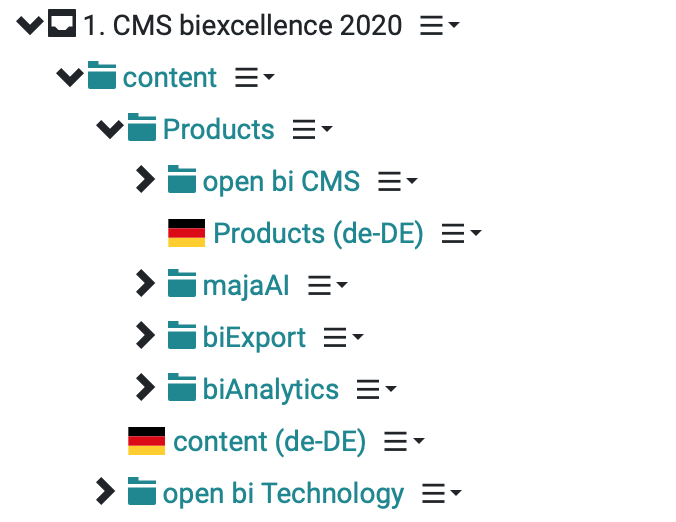Click the open bi Technology folder icon
This screenshot has width=676, height=522.
[142, 491]
